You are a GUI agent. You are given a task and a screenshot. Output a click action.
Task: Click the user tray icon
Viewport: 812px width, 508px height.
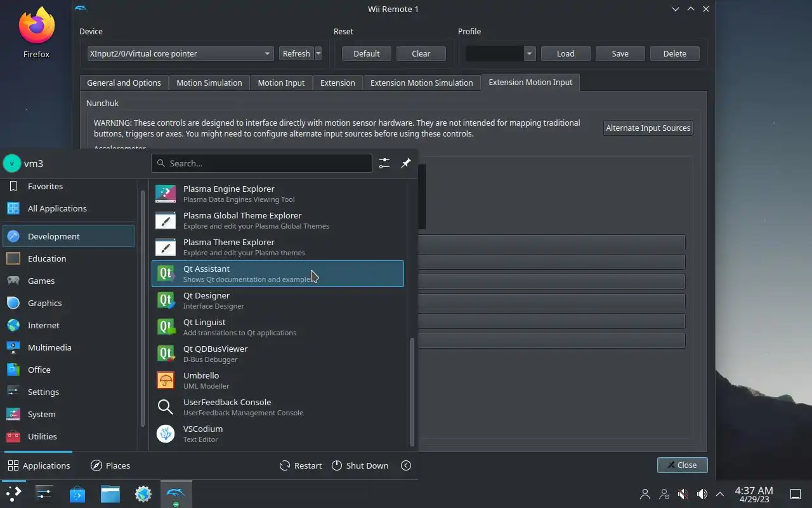pyautogui.click(x=645, y=494)
